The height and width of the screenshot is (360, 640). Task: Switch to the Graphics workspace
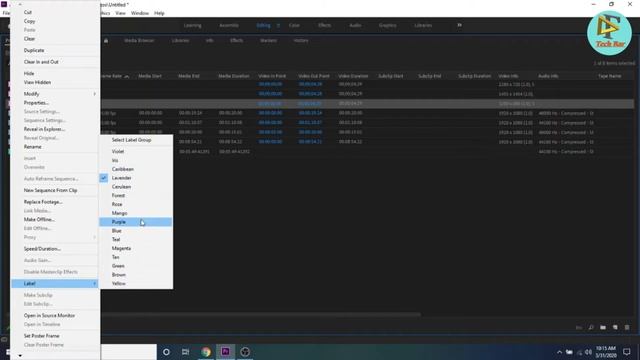[387, 25]
